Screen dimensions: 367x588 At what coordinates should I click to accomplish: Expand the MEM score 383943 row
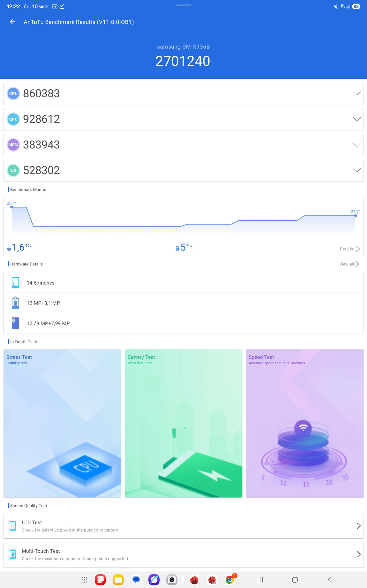pyautogui.click(x=183, y=145)
